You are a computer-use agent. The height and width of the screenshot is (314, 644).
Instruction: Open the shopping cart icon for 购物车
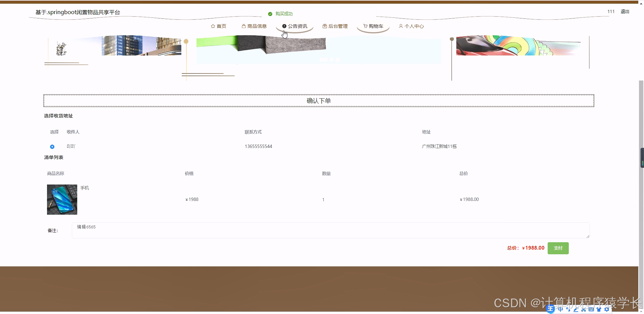point(365,26)
